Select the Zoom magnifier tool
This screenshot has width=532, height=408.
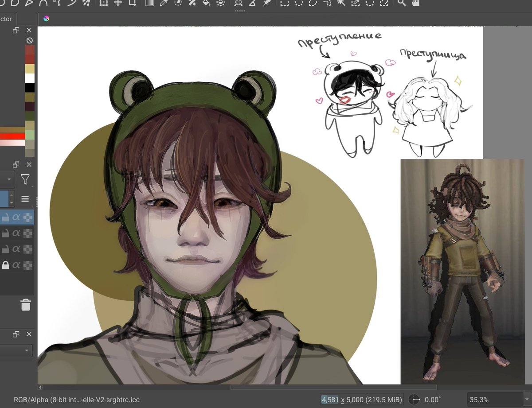401,3
